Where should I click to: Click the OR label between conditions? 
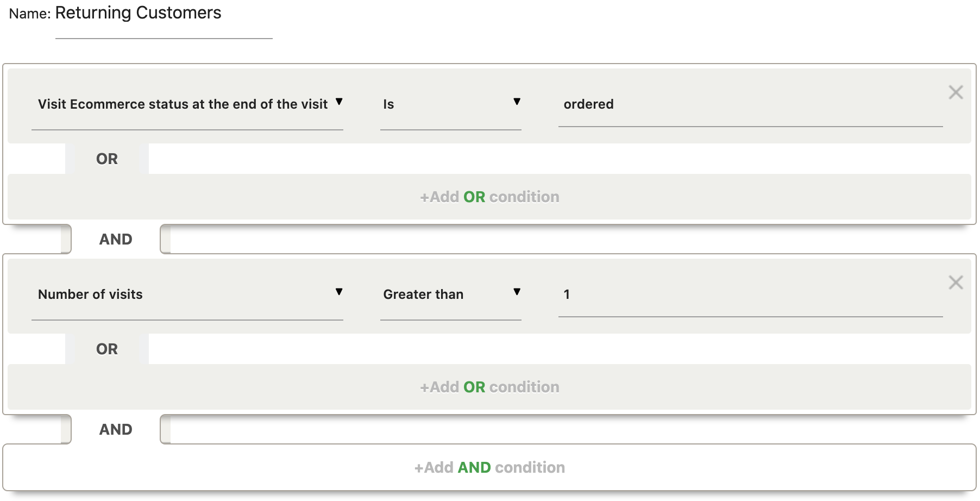coord(108,158)
